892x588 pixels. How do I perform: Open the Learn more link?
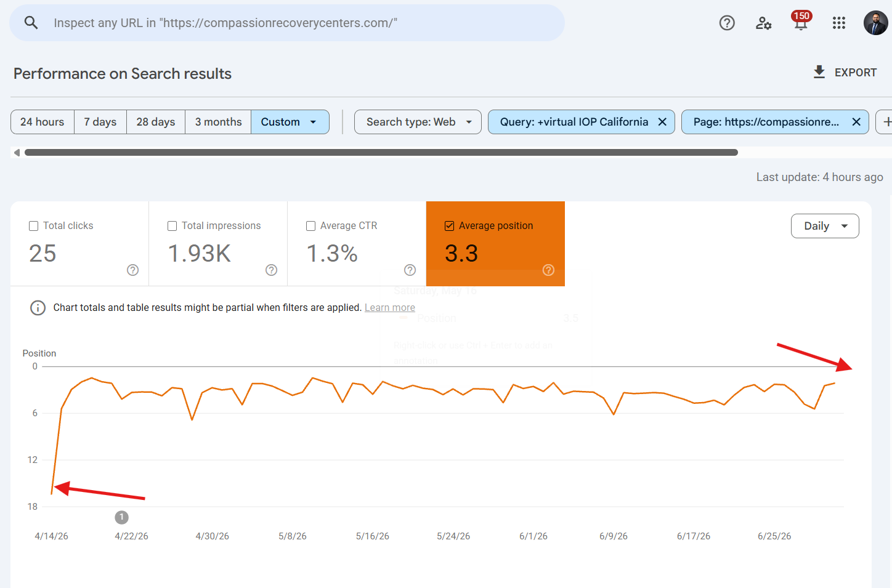pos(390,307)
